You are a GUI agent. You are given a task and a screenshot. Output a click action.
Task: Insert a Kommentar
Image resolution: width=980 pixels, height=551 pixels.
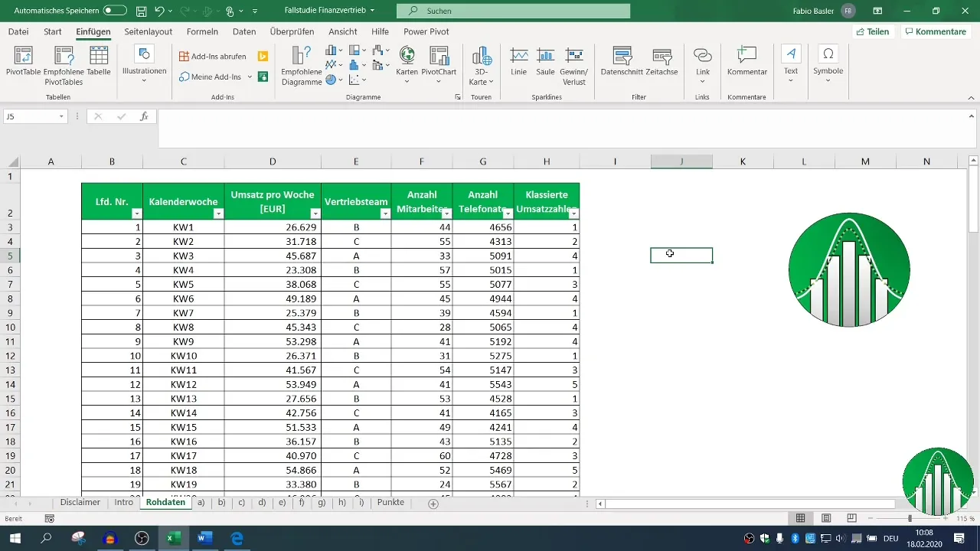click(x=747, y=61)
